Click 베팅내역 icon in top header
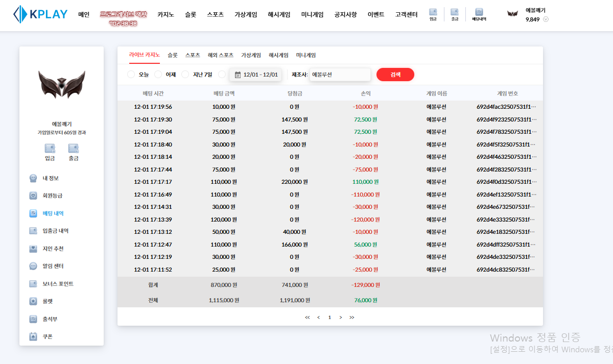The image size is (613, 364). click(x=479, y=14)
